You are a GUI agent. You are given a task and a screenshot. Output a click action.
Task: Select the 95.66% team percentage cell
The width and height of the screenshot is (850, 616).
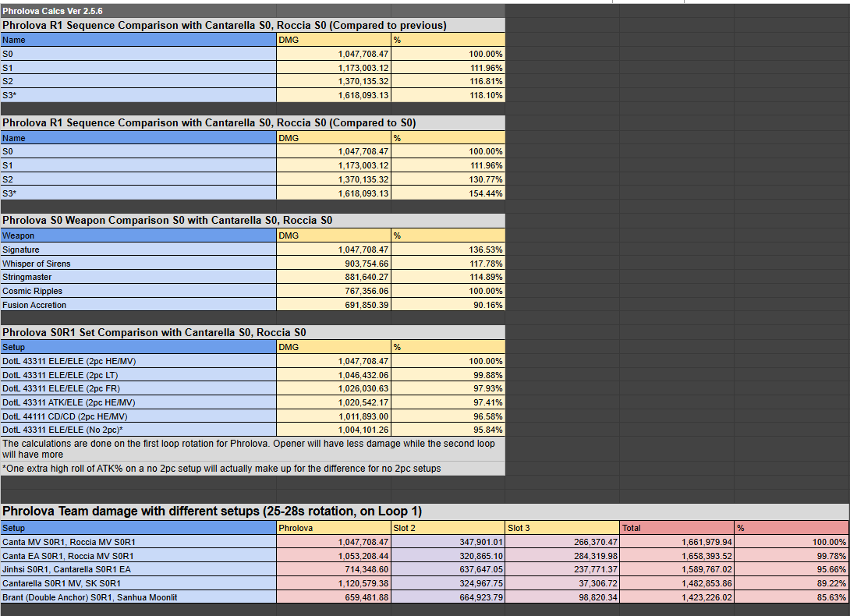(792, 570)
